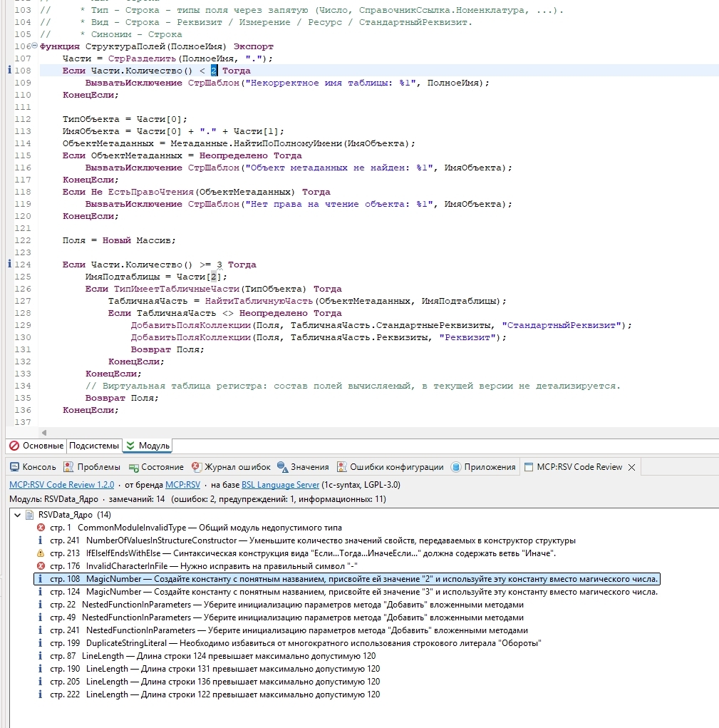Click error icon of CommonModuleInvalidType row
Viewport: 719px width, 728px height.
41,528
